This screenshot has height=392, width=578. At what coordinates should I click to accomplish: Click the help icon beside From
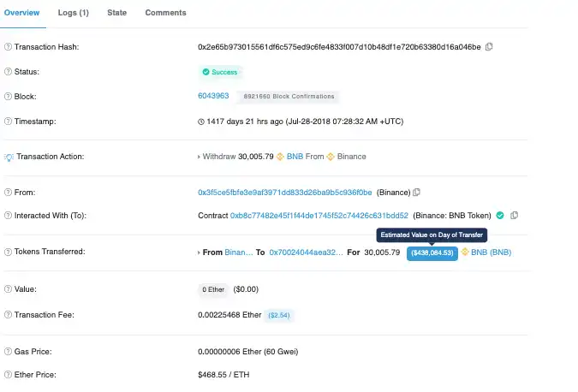8,193
